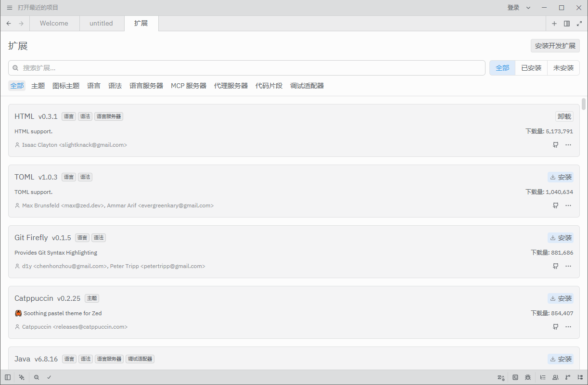Filter extensions by 代理服务器
Viewport: 588px width, 385px height.
click(231, 86)
